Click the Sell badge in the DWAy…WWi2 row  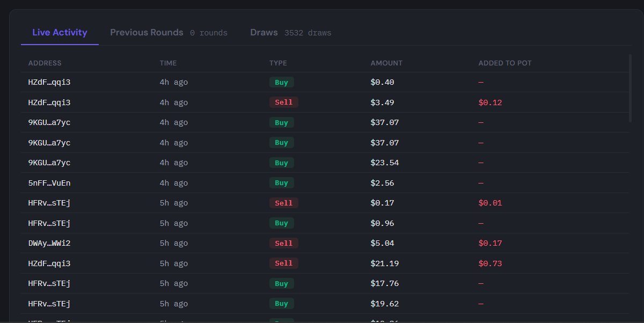click(x=284, y=243)
